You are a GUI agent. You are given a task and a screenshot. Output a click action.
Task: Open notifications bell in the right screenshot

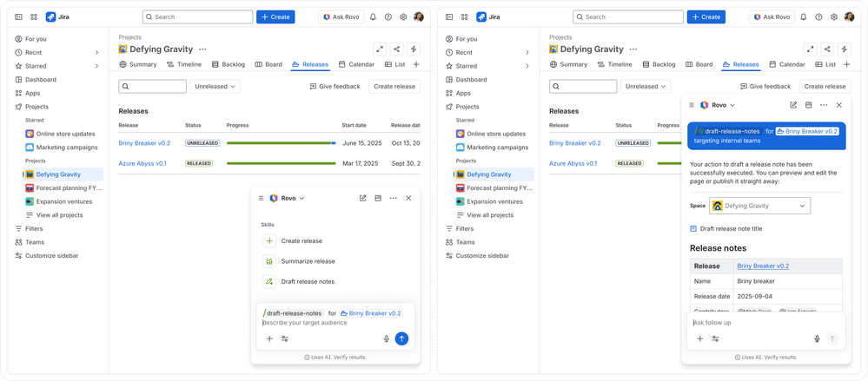tap(804, 17)
